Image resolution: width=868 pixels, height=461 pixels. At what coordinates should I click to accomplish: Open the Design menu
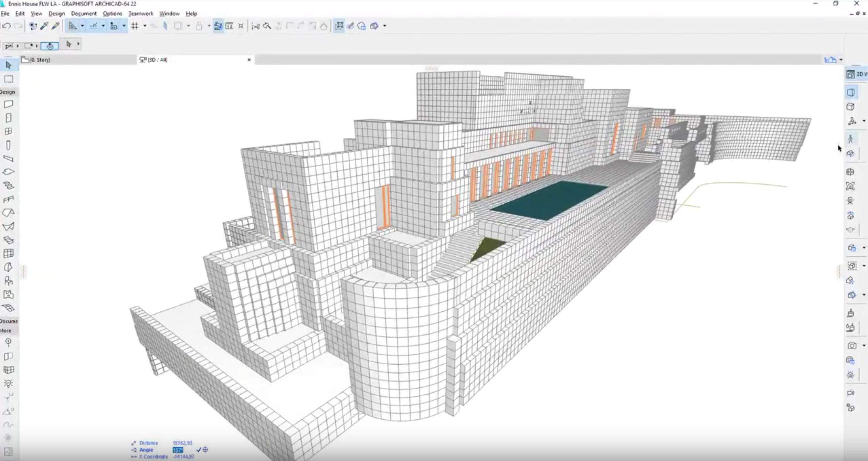pyautogui.click(x=56, y=13)
